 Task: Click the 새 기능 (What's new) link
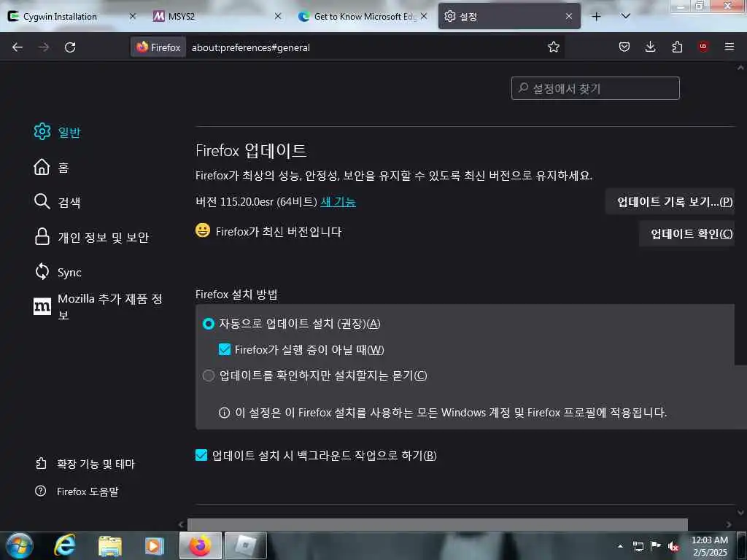pyautogui.click(x=338, y=202)
